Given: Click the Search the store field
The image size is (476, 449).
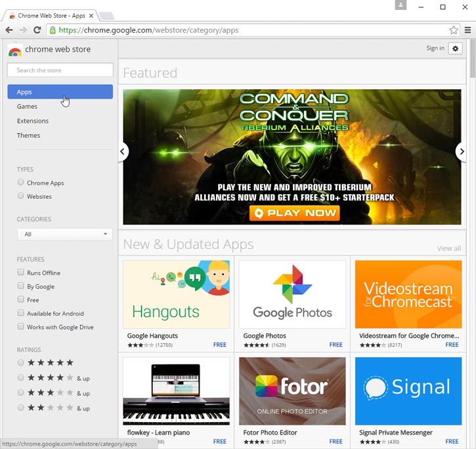Looking at the screenshot, I should click(60, 70).
